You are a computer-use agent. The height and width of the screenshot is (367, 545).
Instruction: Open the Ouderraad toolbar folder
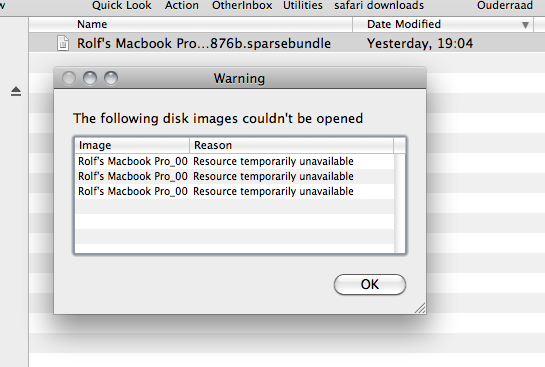[x=505, y=6]
